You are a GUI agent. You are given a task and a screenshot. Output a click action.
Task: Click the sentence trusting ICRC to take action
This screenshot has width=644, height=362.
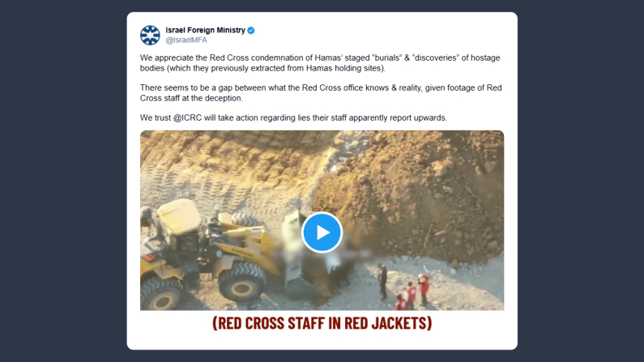293,117
